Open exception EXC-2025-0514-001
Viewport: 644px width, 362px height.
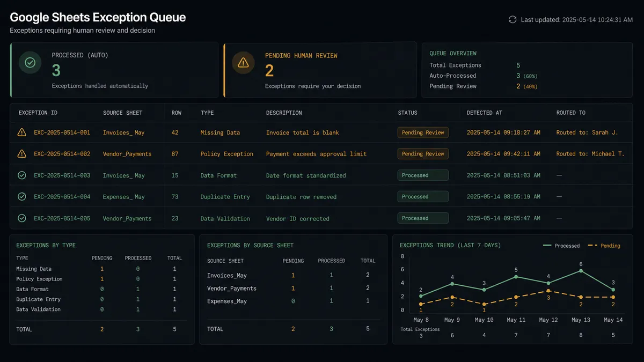(x=62, y=132)
